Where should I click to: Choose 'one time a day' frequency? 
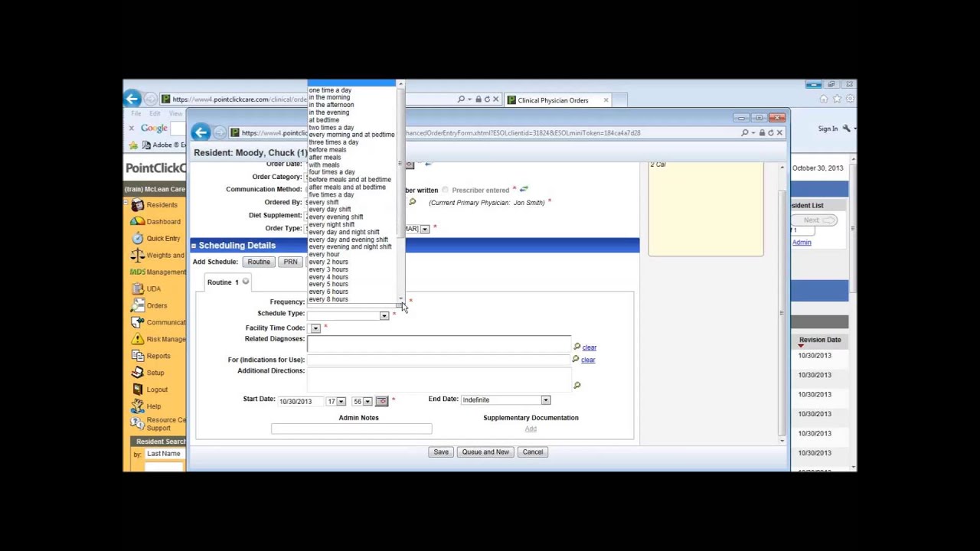point(330,90)
